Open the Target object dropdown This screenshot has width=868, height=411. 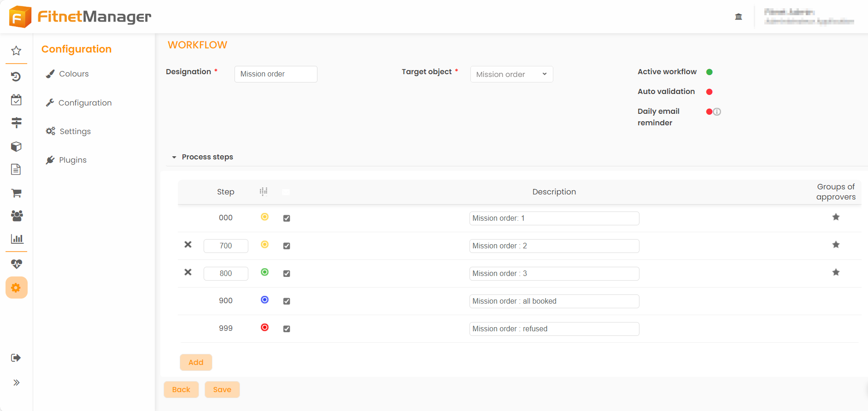[x=511, y=74]
